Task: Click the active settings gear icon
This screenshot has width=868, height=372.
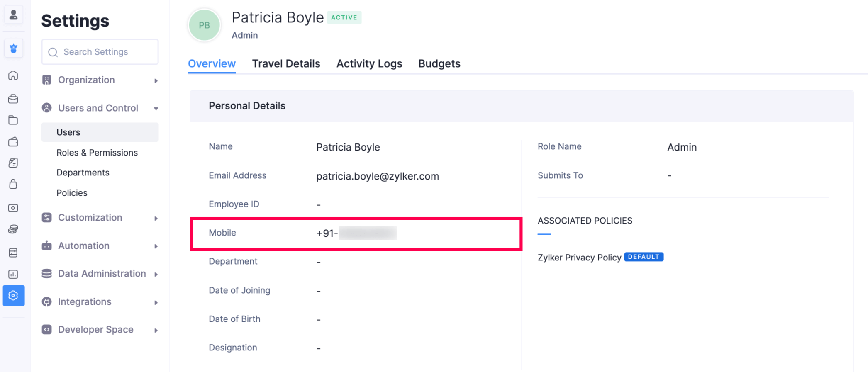Action: [x=13, y=296]
